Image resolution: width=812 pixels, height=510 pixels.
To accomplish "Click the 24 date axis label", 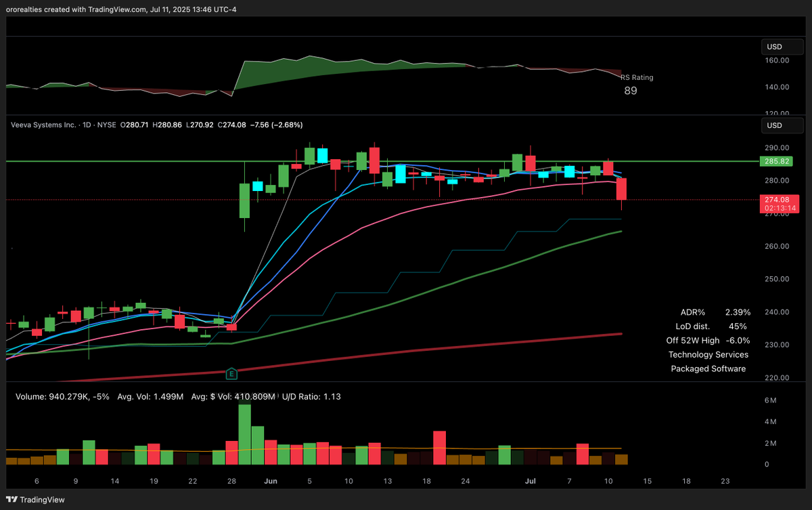I will coord(466,481).
